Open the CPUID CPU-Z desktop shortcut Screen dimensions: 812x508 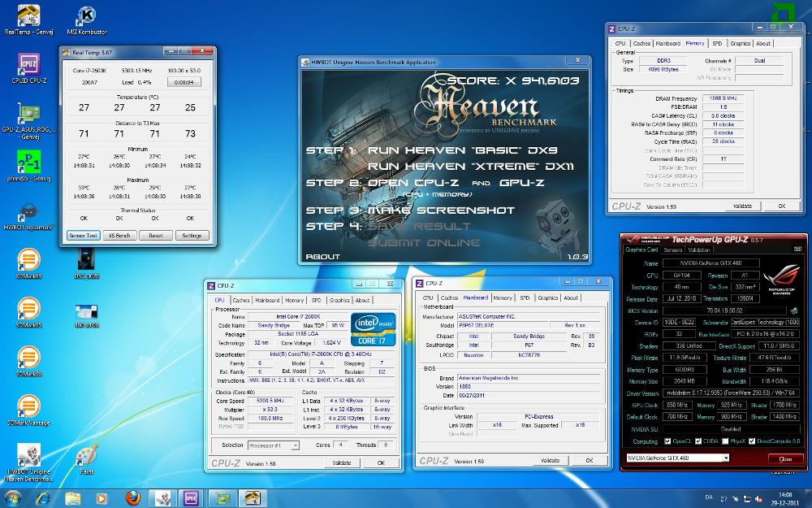point(29,68)
